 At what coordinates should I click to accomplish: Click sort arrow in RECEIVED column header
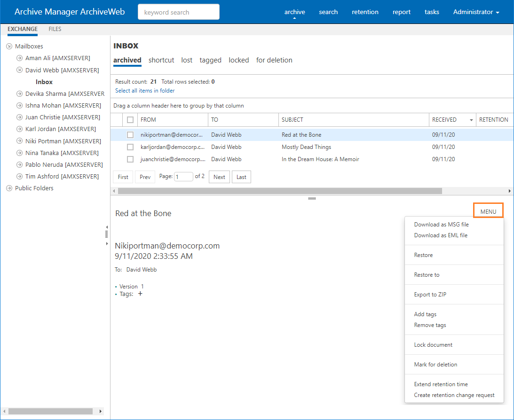pos(471,120)
